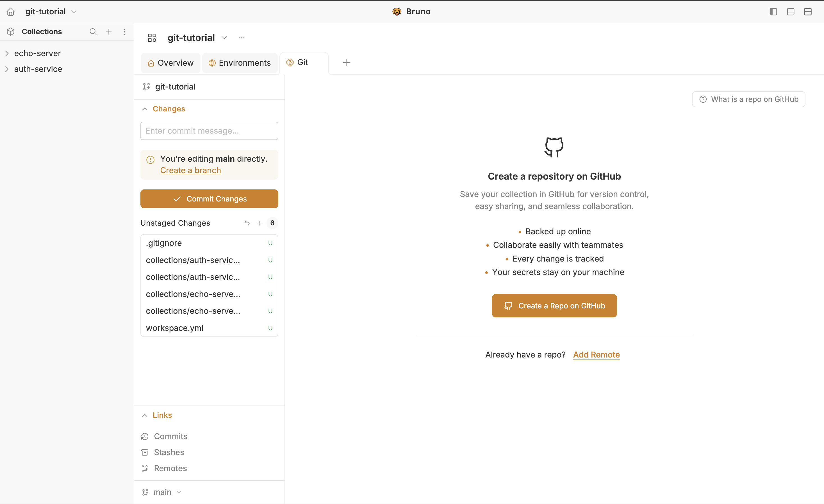The width and height of the screenshot is (824, 504).
Task: Open What is a repo on GitHub help
Action: pyautogui.click(x=748, y=99)
